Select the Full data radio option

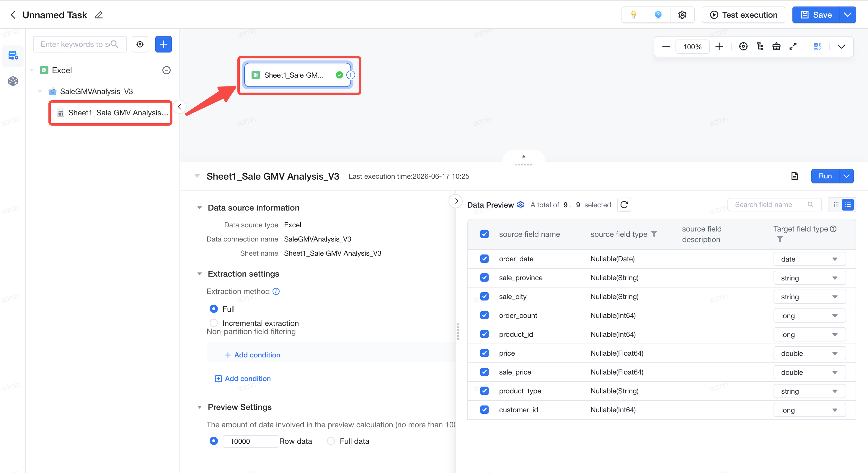click(331, 441)
